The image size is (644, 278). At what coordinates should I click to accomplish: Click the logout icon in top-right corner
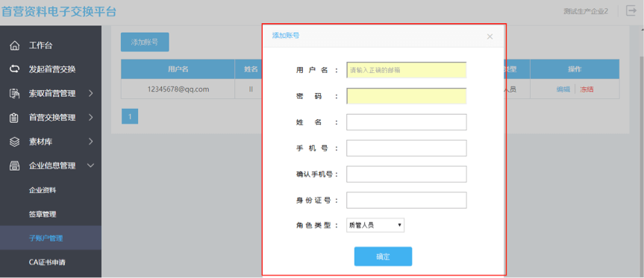(631, 11)
